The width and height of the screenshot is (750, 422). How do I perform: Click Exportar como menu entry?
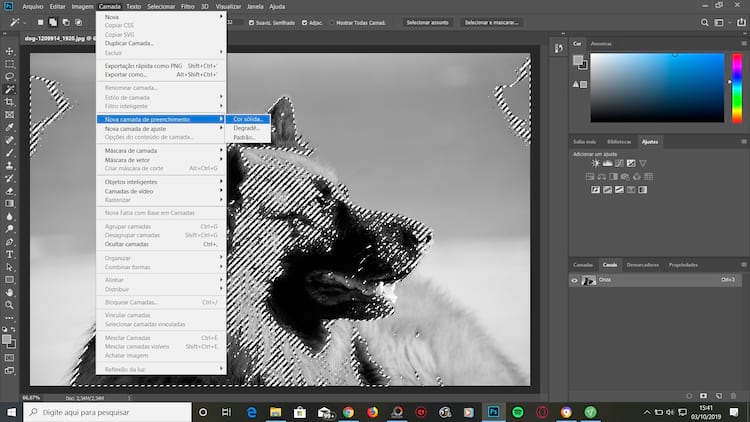(x=161, y=75)
